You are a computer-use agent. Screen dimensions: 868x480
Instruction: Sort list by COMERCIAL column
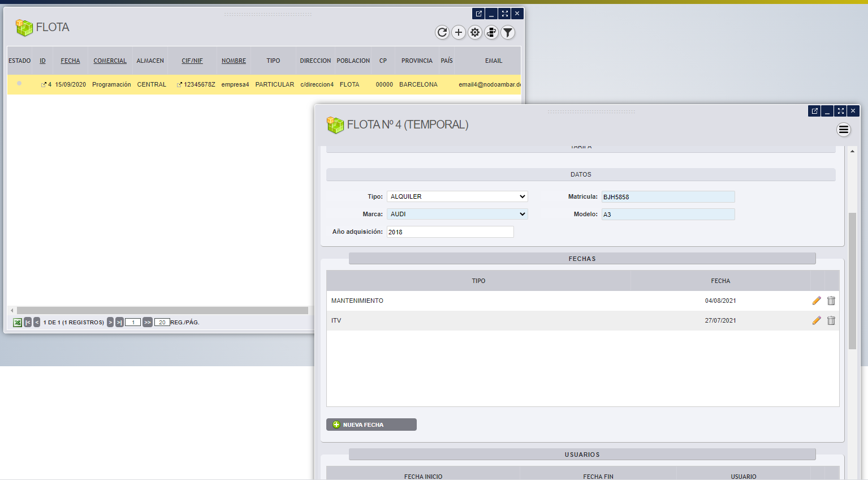click(x=110, y=61)
